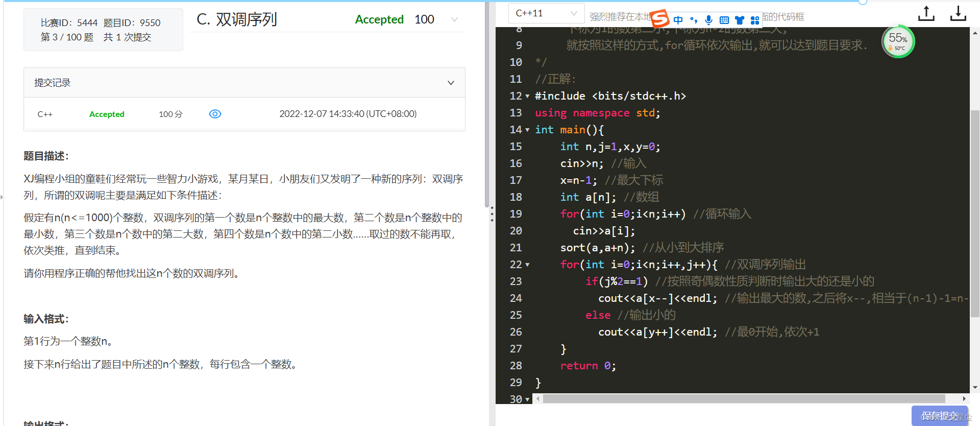Click the 共 1 次提交 submission count
The width and height of the screenshot is (980, 426).
coord(127,37)
